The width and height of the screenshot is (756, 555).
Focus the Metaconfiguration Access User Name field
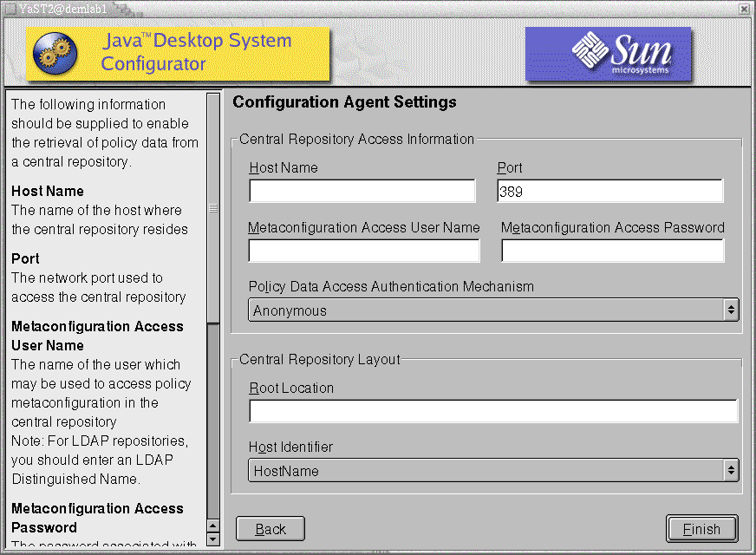[x=364, y=251]
